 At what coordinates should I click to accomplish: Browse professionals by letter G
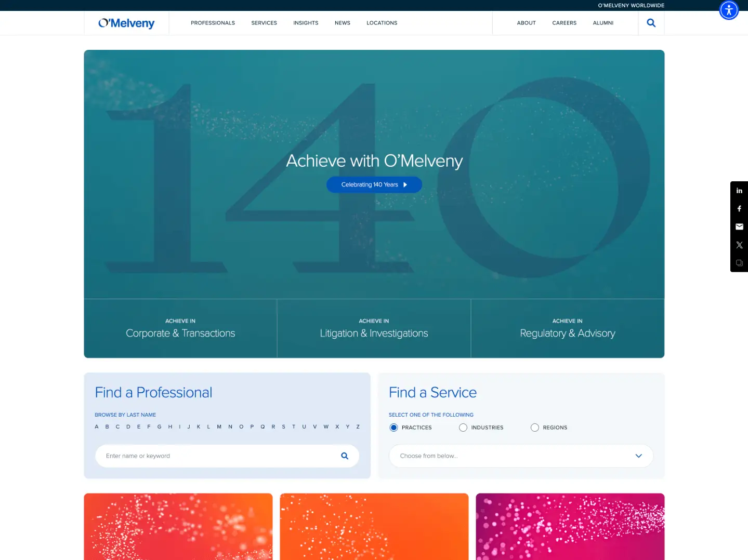159,426
